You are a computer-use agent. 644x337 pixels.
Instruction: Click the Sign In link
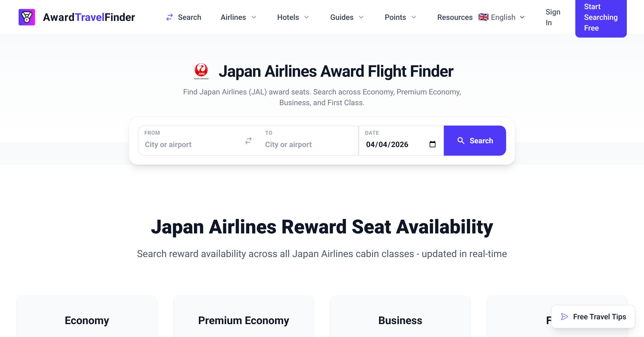click(552, 17)
